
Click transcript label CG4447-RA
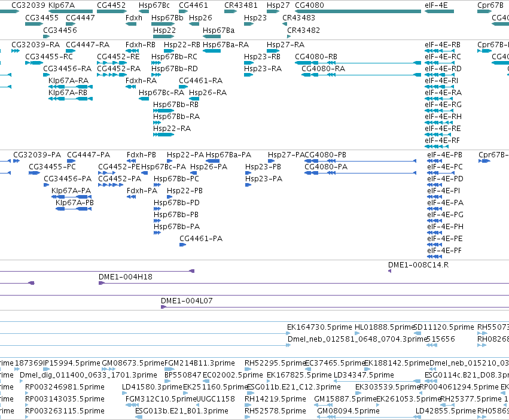click(88, 44)
